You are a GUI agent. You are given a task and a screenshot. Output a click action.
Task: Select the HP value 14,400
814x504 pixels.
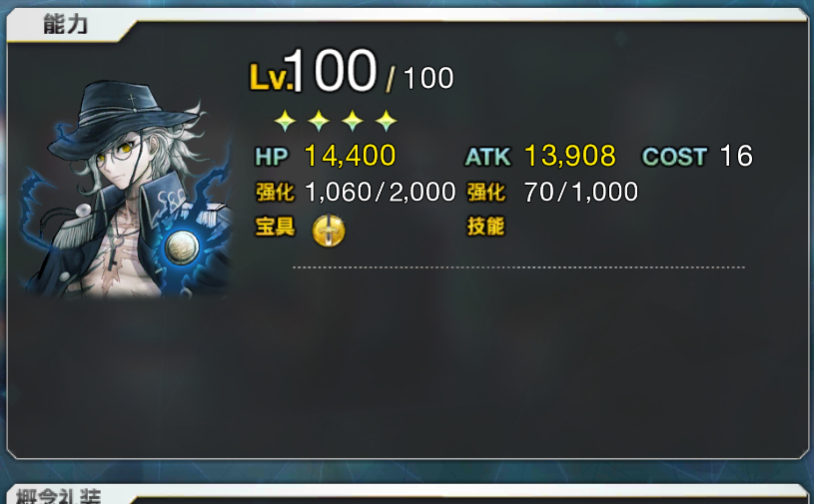pos(350,156)
